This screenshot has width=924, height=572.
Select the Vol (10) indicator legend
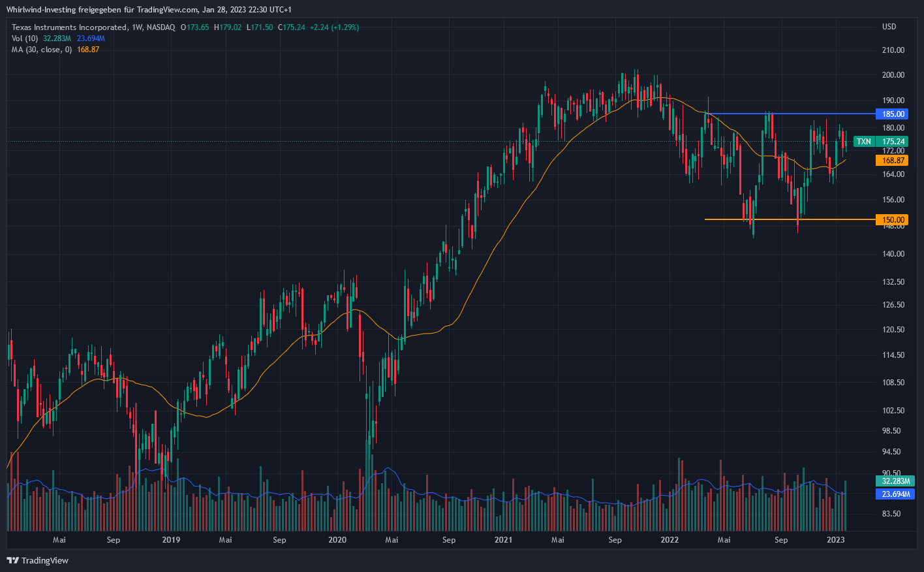(25, 39)
